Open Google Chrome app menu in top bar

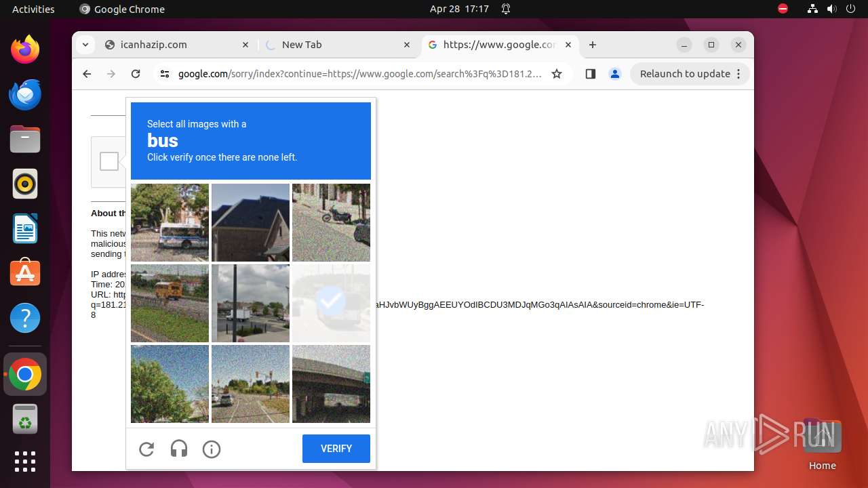tap(122, 9)
